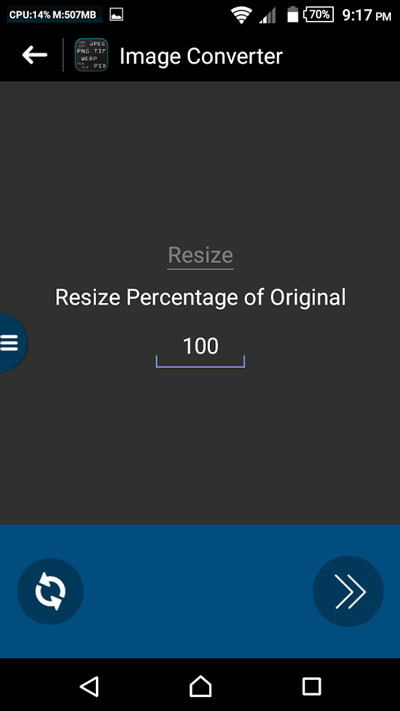Viewport: 400px width, 711px height.
Task: Tap the Wi-Fi status icon
Action: 242,15
